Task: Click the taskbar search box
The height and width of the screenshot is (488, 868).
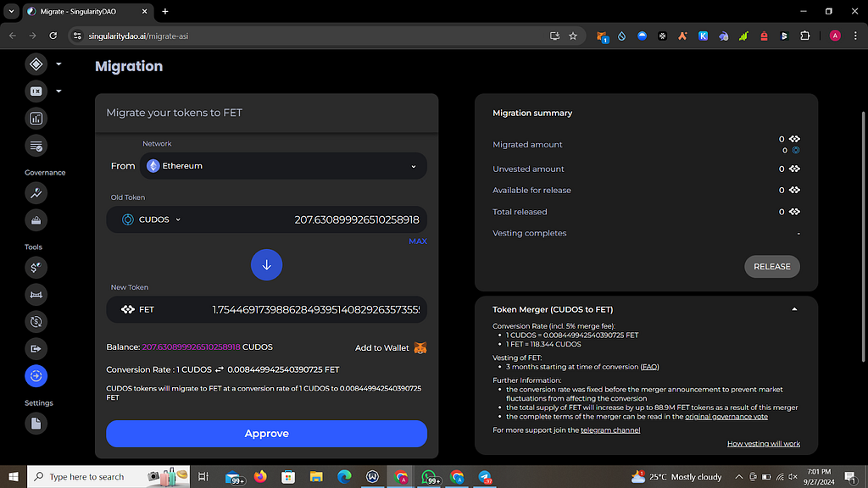Action: (108, 476)
